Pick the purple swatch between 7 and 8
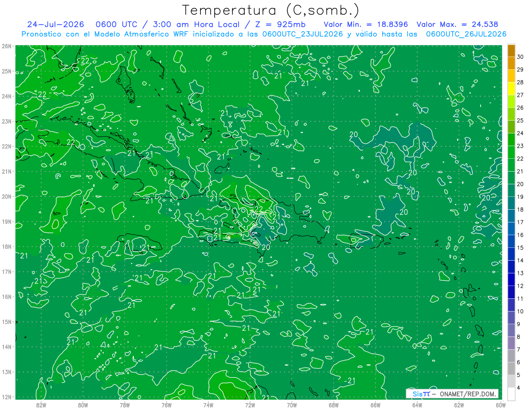532x411 pixels. 511,343
